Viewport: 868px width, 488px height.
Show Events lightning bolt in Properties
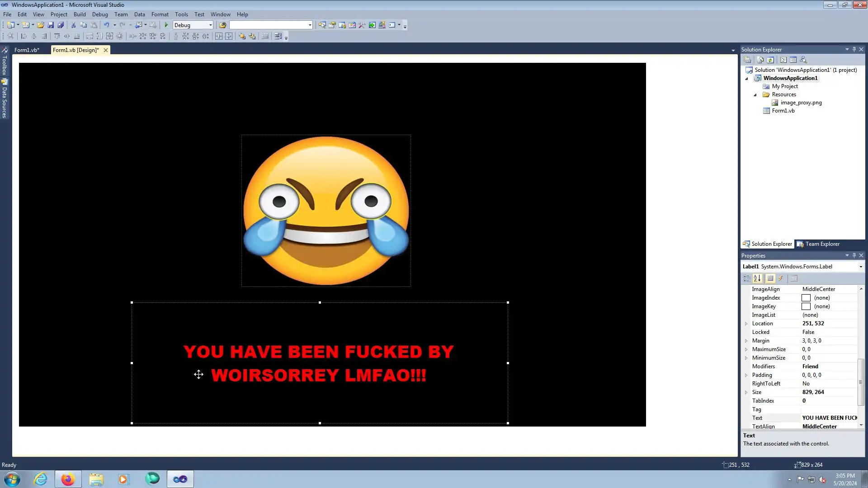[781, 278]
